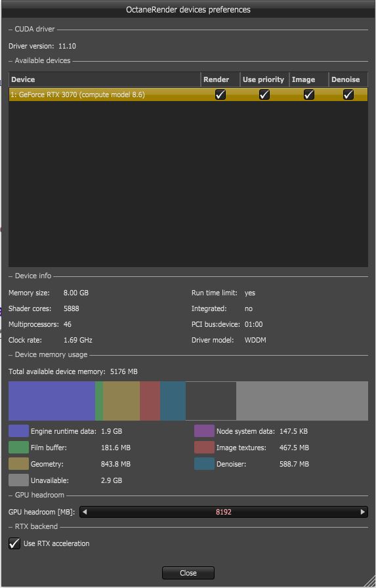Click Film buffer green color swatch
Image resolution: width=376 pixels, height=588 pixels.
pyautogui.click(x=19, y=448)
